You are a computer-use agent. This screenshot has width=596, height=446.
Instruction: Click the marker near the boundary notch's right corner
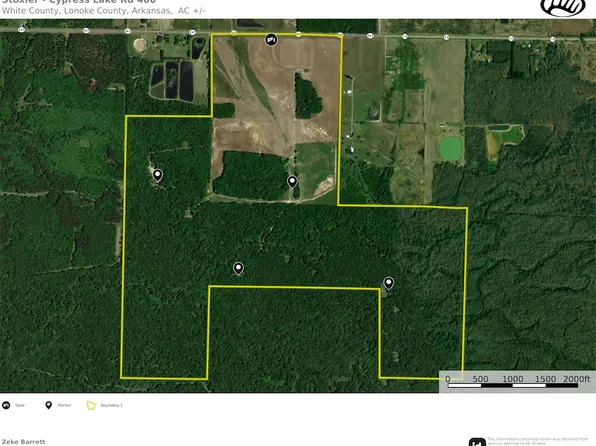388,283
